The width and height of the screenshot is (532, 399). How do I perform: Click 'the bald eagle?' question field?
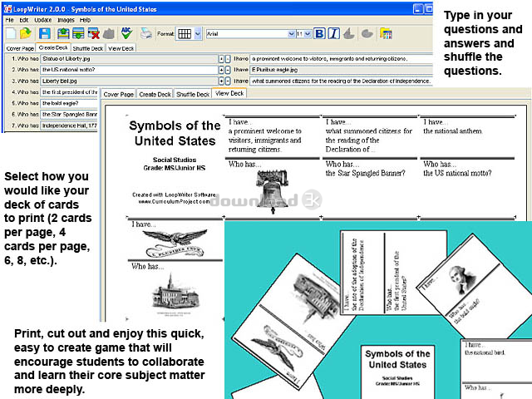pyautogui.click(x=69, y=103)
